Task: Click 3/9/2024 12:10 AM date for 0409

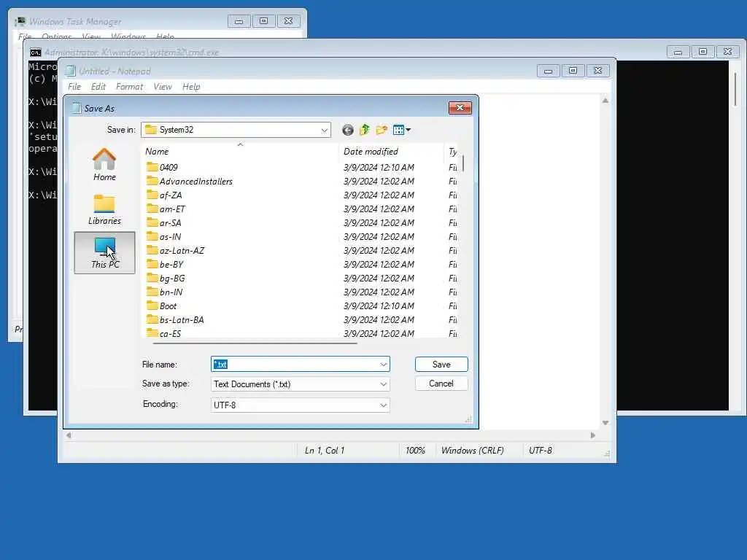Action: pos(379,167)
